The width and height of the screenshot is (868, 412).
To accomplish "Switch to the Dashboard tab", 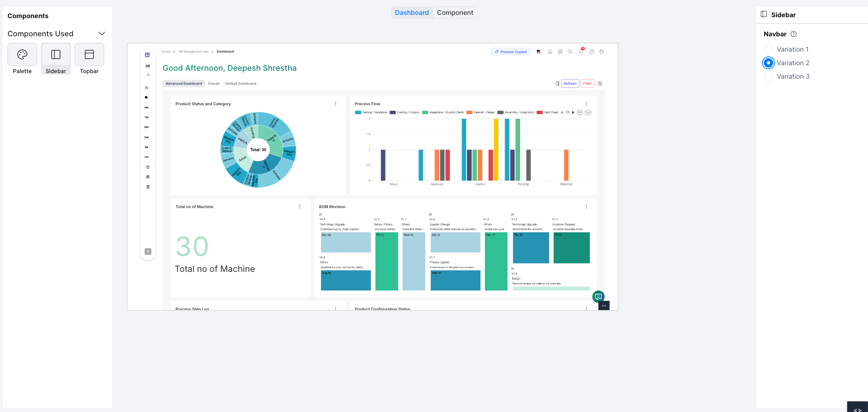I will point(412,13).
